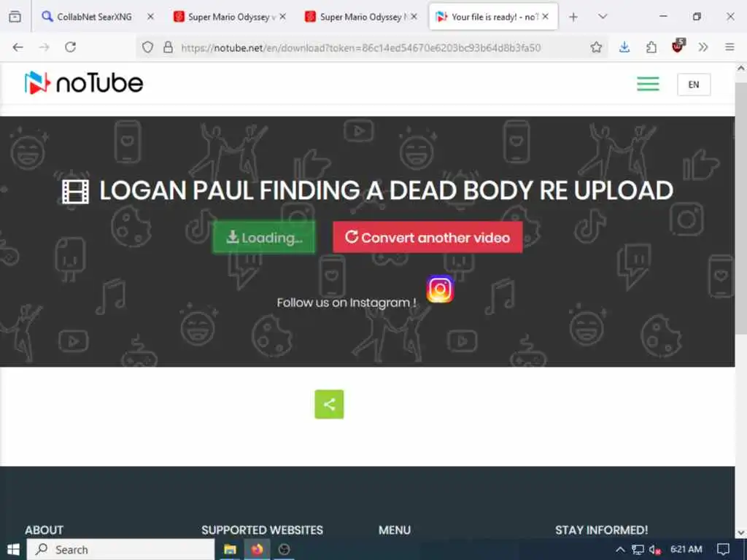The height and width of the screenshot is (560, 747).
Task: Expand the list all tabs dropdown
Action: (603, 17)
